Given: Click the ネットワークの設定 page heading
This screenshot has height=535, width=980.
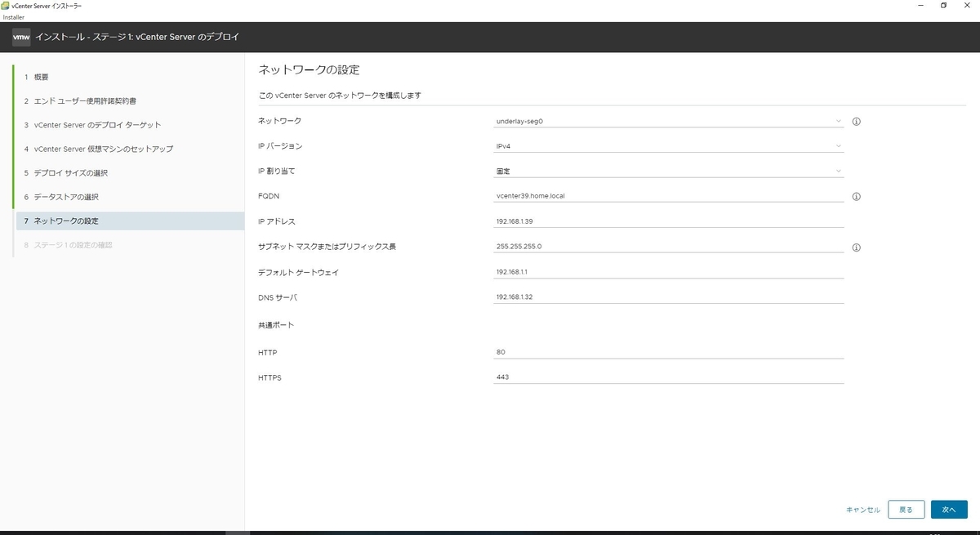Looking at the screenshot, I should [309, 69].
